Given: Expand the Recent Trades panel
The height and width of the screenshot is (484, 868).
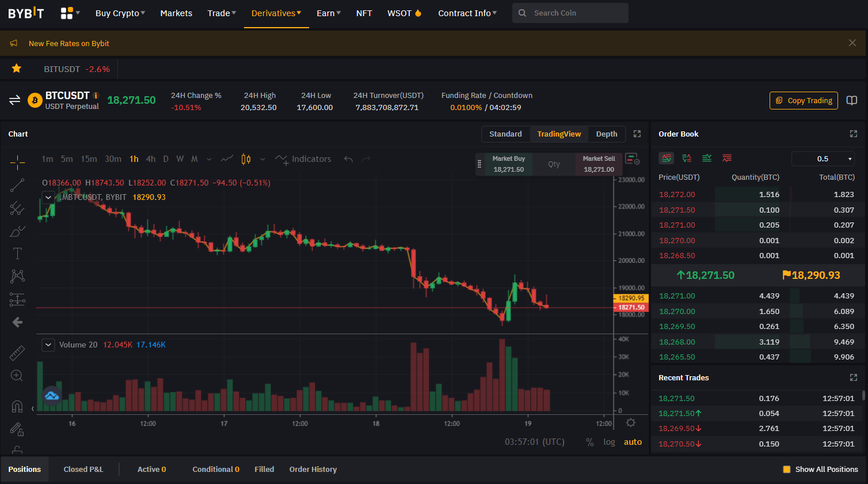Looking at the screenshot, I should (x=854, y=377).
